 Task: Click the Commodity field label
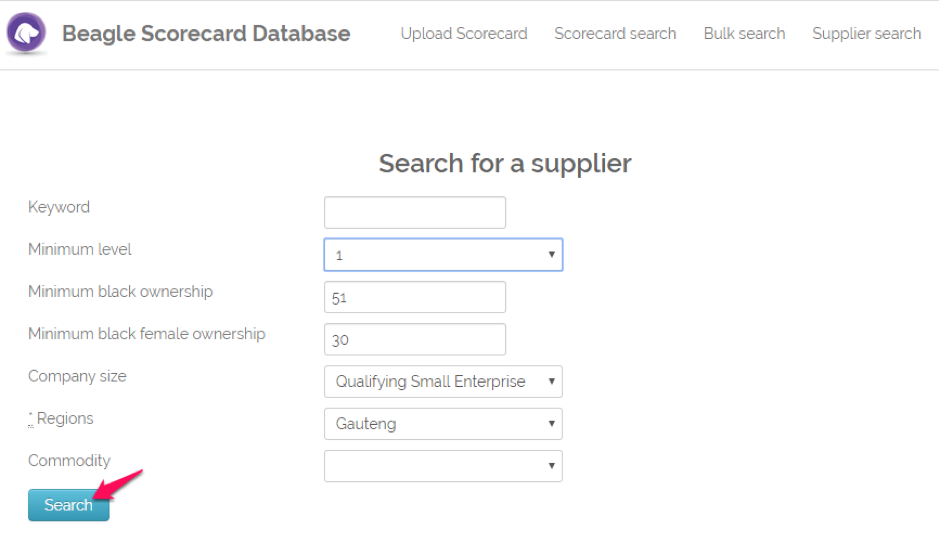69,461
